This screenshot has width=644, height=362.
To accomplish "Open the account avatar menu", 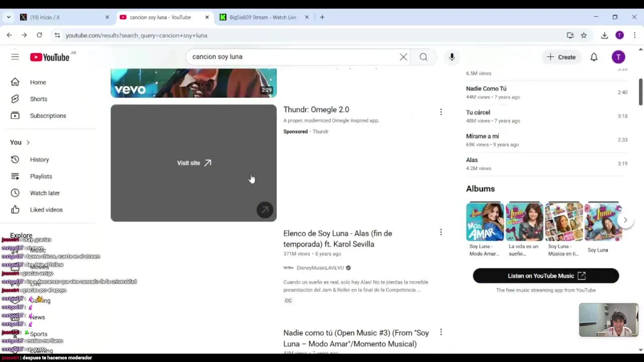I will (x=618, y=57).
